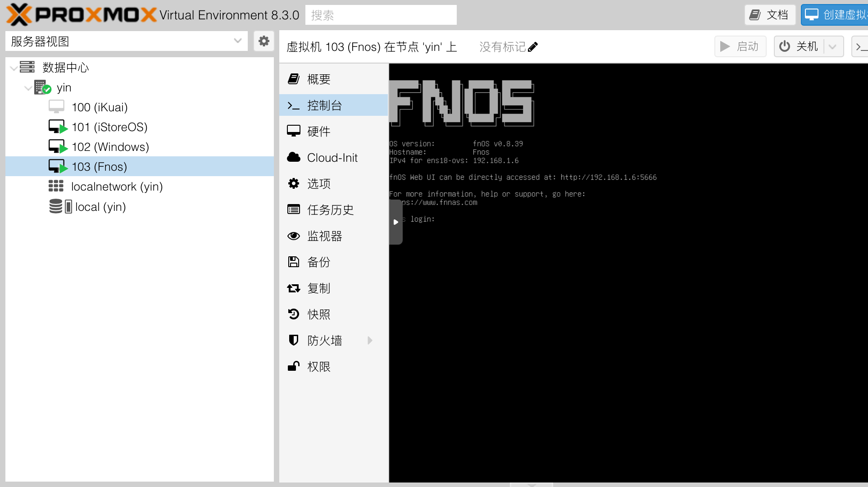
Task: Click the FNOS ASCII banner in console
Action: point(462,103)
